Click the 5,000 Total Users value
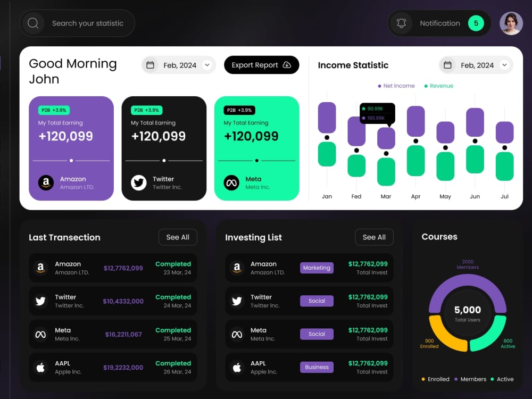This screenshot has width=532, height=399. tap(468, 310)
